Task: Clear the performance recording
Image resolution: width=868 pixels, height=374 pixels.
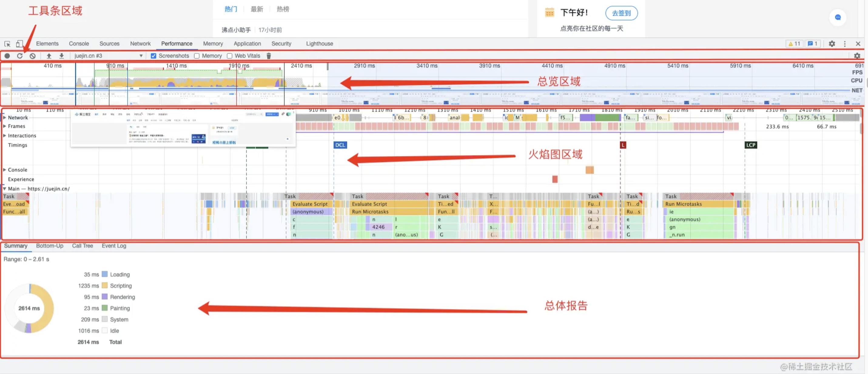Action: (33, 56)
